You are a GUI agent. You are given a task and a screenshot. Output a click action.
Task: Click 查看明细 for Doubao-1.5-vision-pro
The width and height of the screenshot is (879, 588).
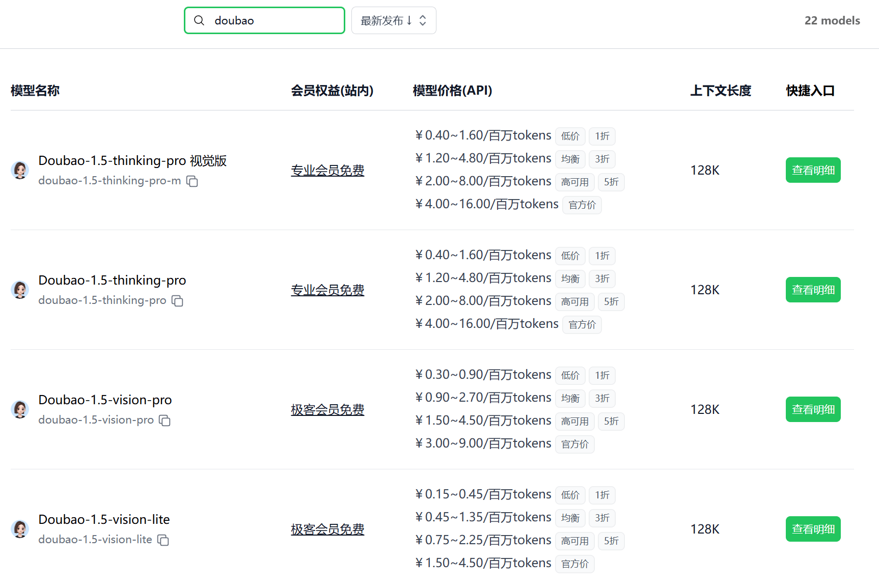(813, 409)
